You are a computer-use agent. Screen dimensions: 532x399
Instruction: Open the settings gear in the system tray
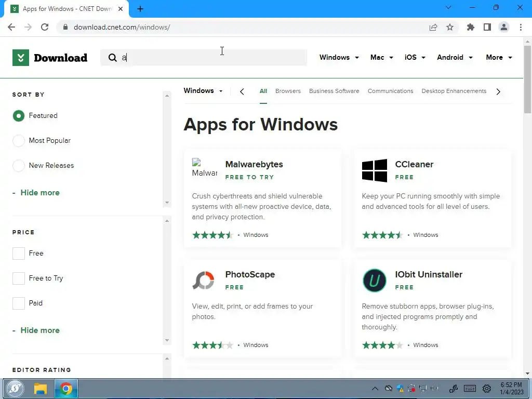(x=487, y=389)
